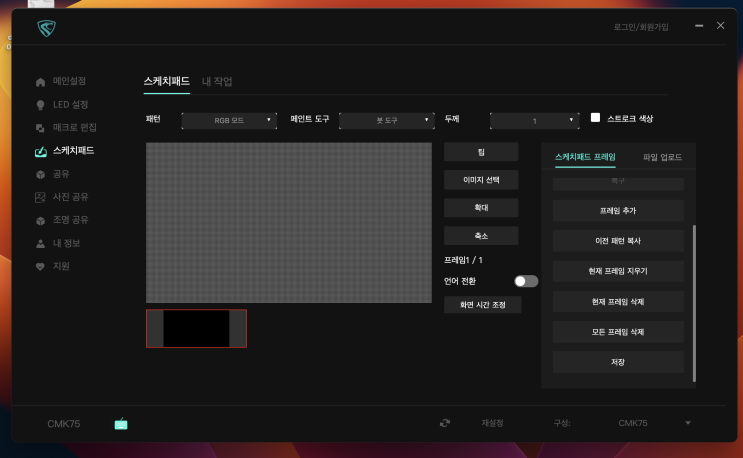Click the bulb icon beside LED 설정
This screenshot has height=458, width=743.
coord(40,105)
